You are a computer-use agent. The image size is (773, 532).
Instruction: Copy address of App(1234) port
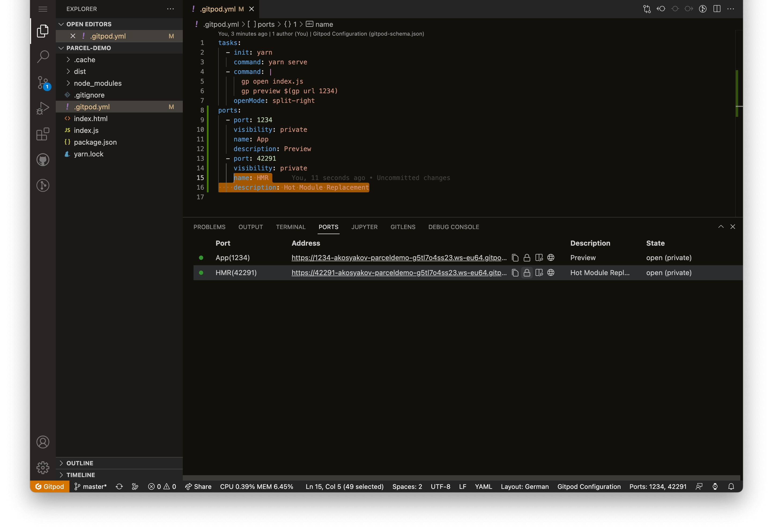coord(515,258)
